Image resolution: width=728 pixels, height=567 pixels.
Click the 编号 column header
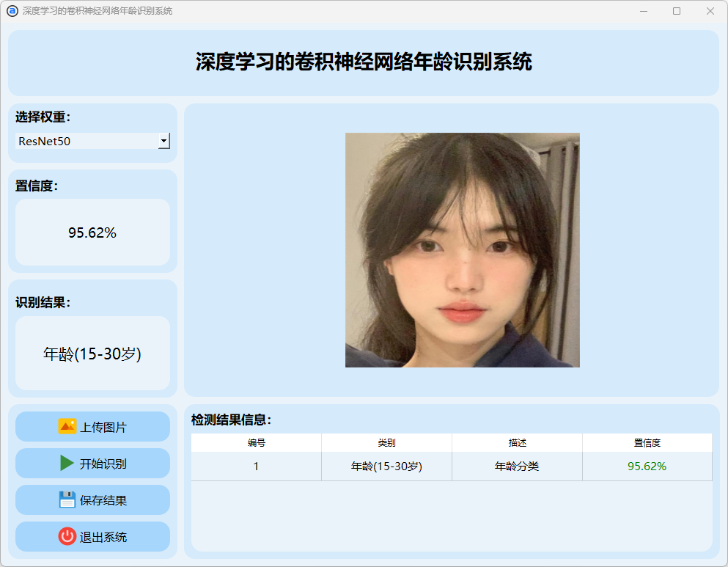(x=256, y=443)
